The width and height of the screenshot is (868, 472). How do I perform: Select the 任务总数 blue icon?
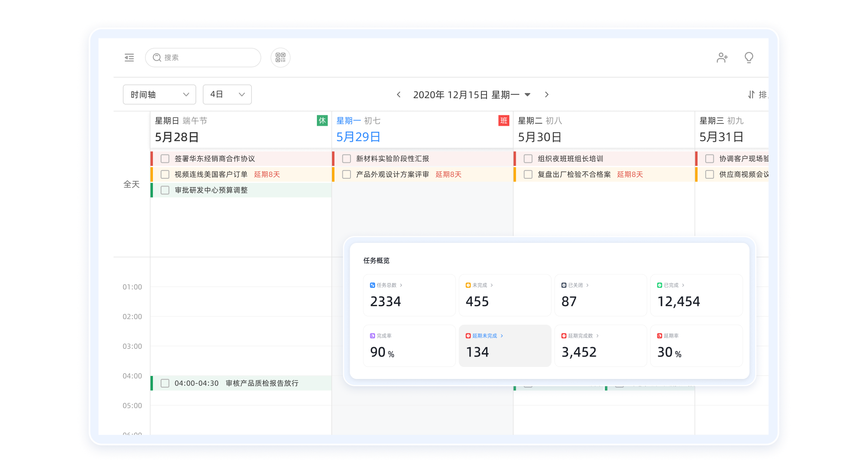click(372, 285)
